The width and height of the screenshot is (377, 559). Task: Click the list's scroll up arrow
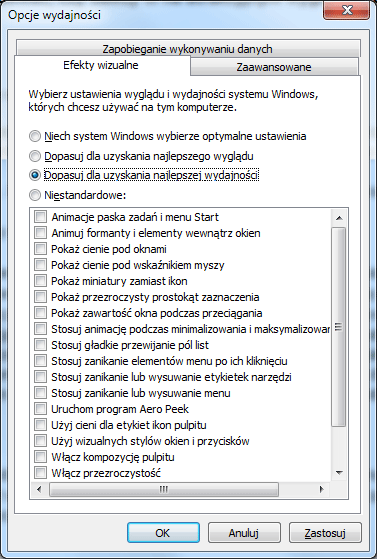click(x=339, y=217)
